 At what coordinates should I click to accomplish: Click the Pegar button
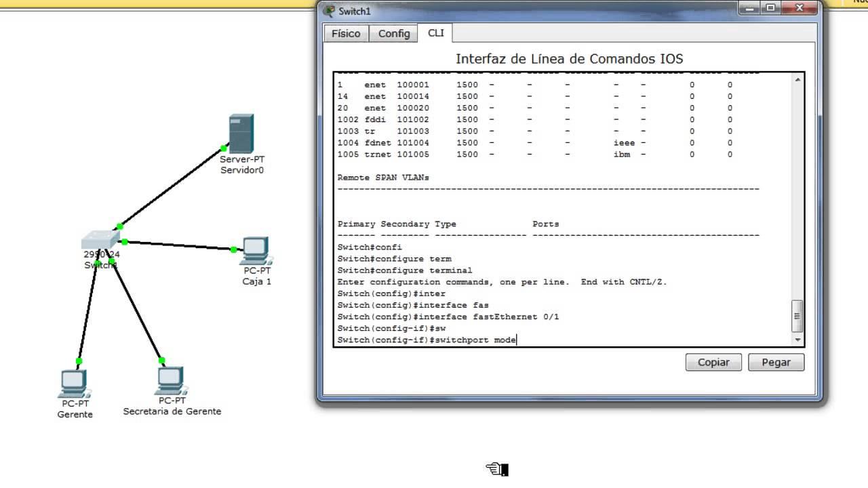point(775,362)
